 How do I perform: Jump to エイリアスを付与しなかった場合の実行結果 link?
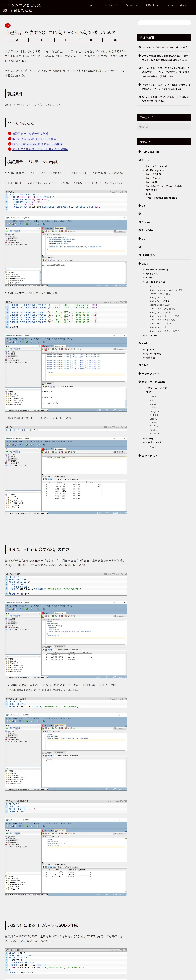pyautogui.click(x=40, y=149)
